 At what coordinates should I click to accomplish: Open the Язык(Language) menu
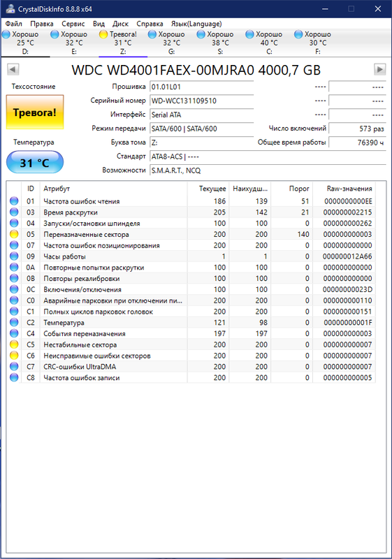(196, 24)
